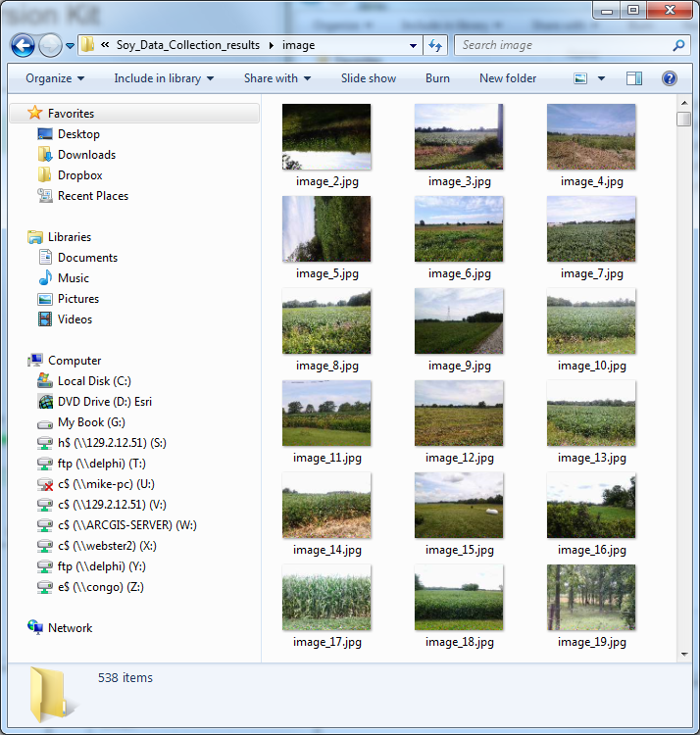Open Desktop in Favorites

pos(78,134)
